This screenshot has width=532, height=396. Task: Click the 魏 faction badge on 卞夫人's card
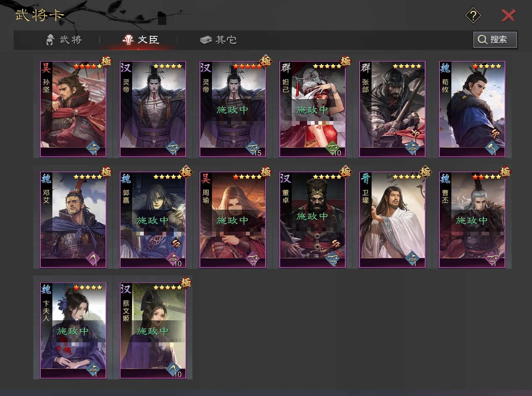click(46, 289)
